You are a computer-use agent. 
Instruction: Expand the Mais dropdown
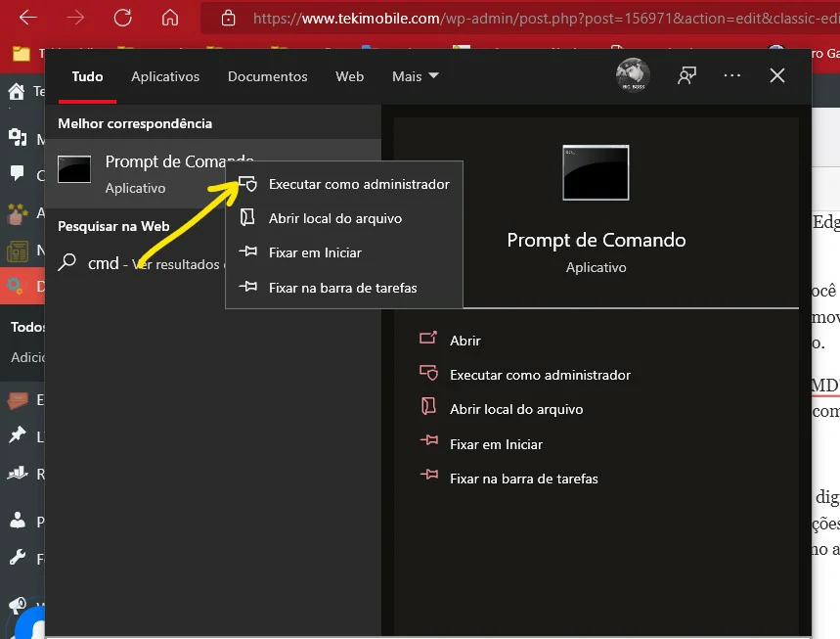point(416,76)
